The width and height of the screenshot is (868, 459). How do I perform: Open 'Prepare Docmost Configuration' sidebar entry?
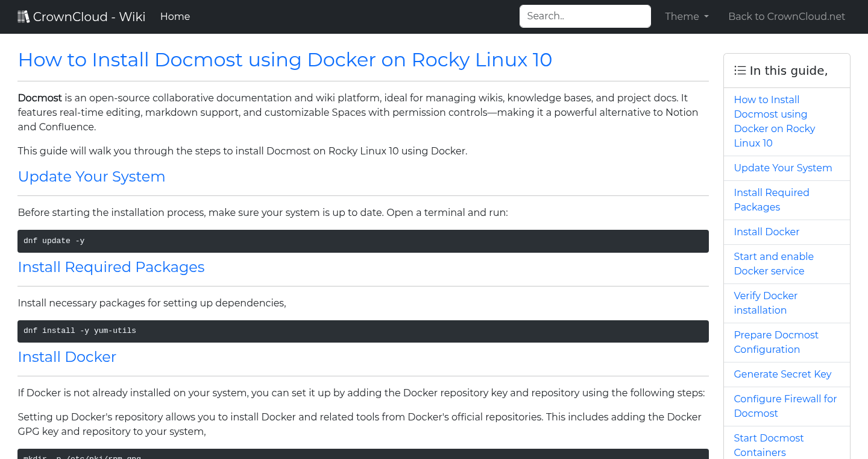(x=776, y=342)
